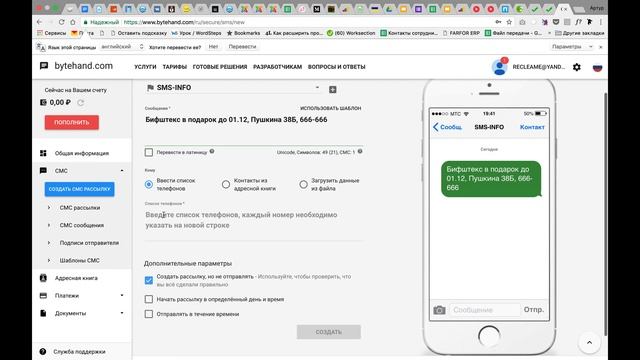Bookmark page with star icon
Image resolution: width=640 pixels, height=360 pixels.
pos(509,22)
